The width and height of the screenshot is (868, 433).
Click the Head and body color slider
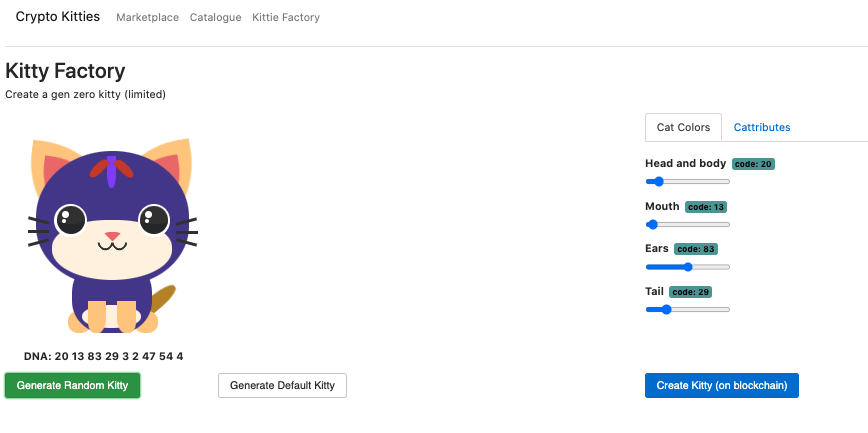coord(688,182)
